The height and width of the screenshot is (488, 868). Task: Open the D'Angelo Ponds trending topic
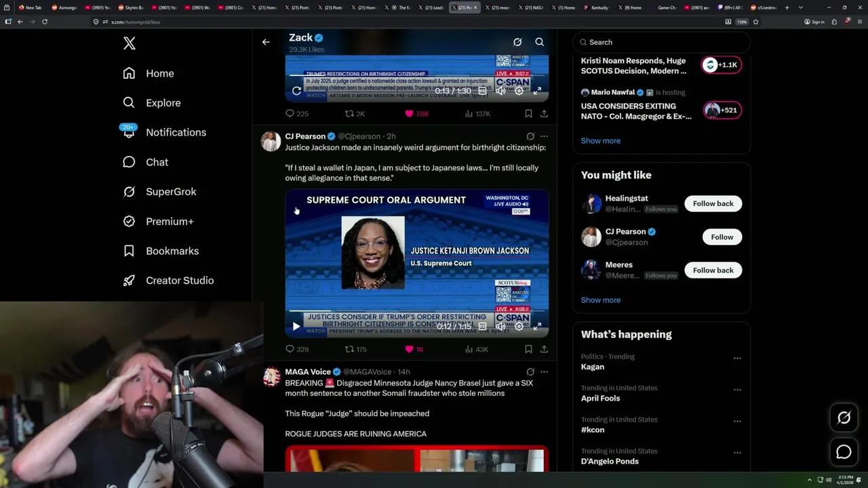[x=610, y=462]
